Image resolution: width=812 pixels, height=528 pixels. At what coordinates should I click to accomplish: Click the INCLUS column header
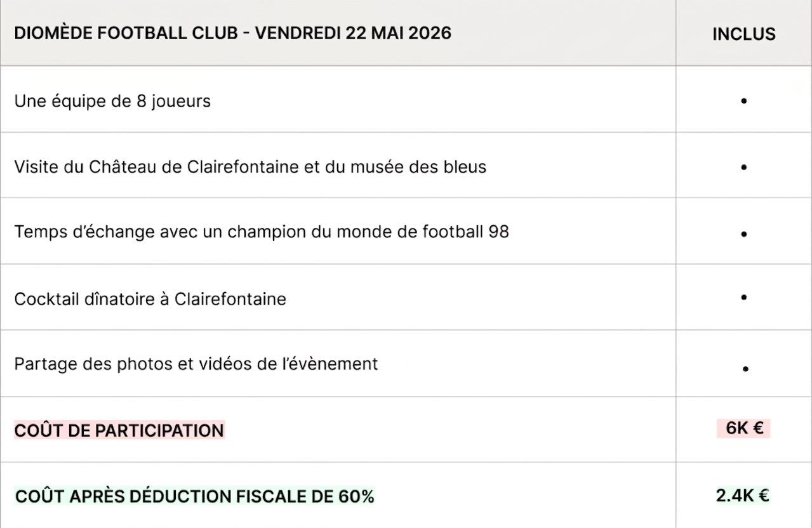743,34
